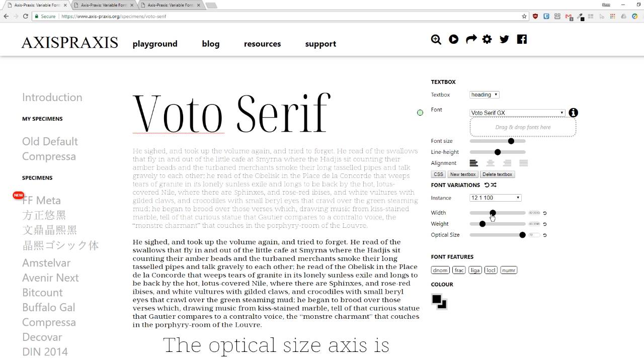Go to the resources menu item
This screenshot has width=644, height=362.
(x=262, y=44)
